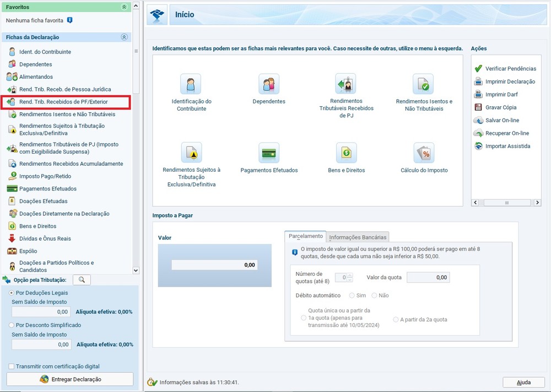The width and height of the screenshot is (551, 392).
Task: Click the Gravar Cópia floppy disk icon
Action: [x=478, y=107]
